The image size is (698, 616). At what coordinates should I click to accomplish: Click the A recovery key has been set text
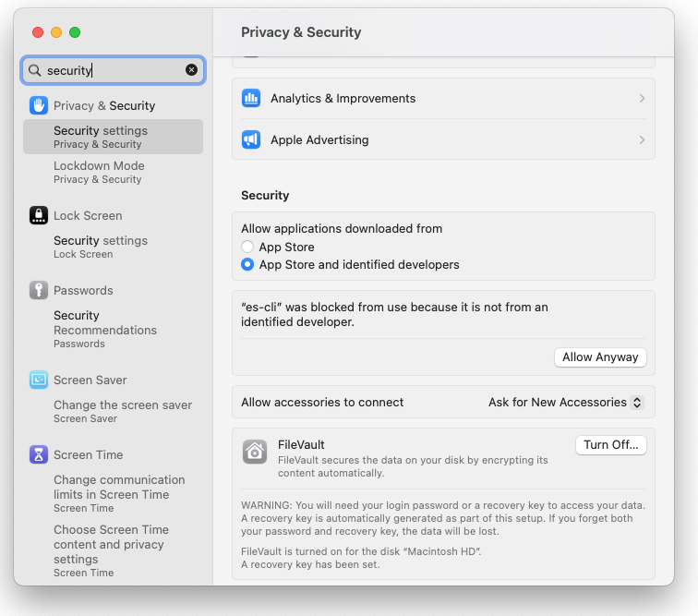click(x=310, y=564)
